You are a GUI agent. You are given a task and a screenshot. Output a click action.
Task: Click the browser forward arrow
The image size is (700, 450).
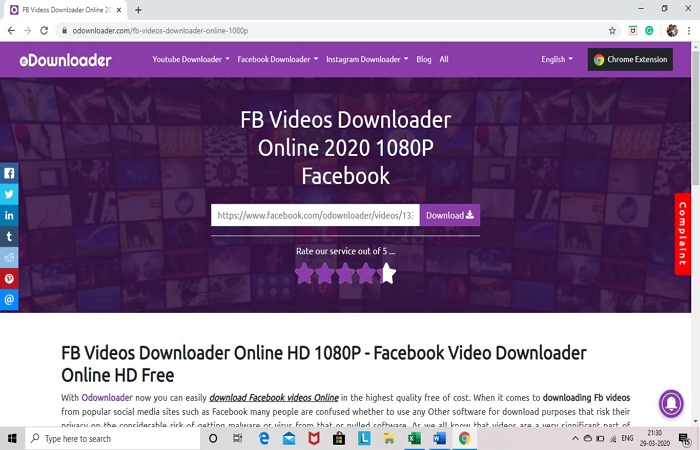(28, 31)
